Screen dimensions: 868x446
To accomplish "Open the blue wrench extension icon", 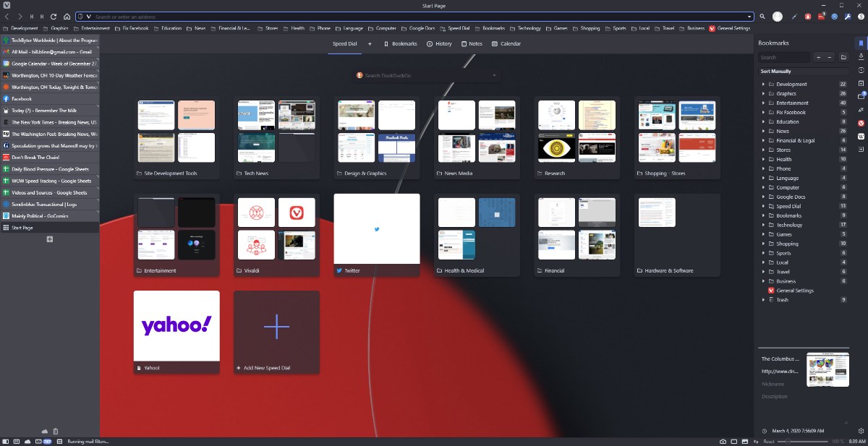I will [x=847, y=17].
